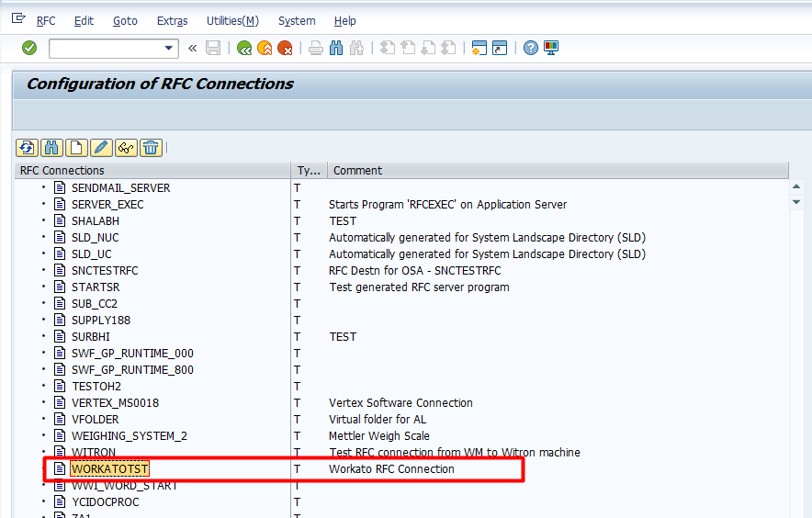Click the yellow Exit icon
Image resolution: width=812 pixels, height=518 pixels.
click(x=265, y=48)
